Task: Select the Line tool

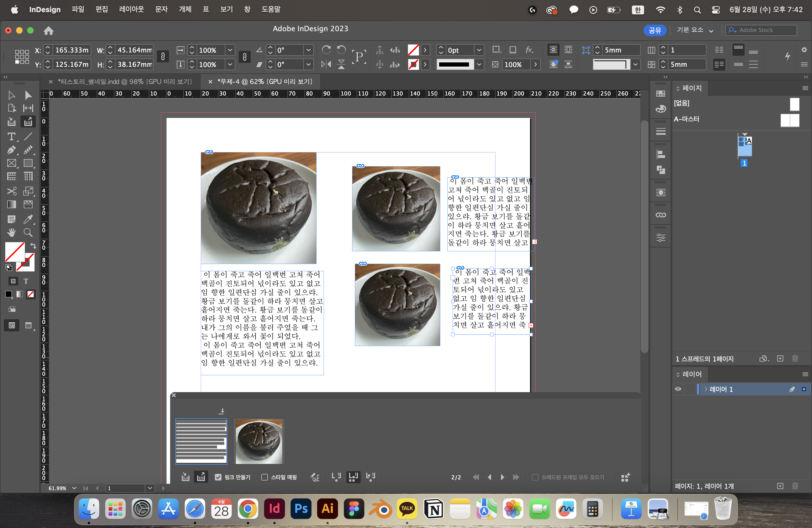Action: coord(28,137)
